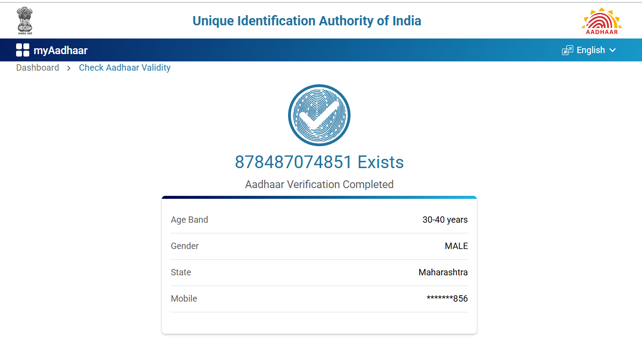Click the Aadhaar sun fingerprint logo
The width and height of the screenshot is (642, 364).
[x=602, y=21]
